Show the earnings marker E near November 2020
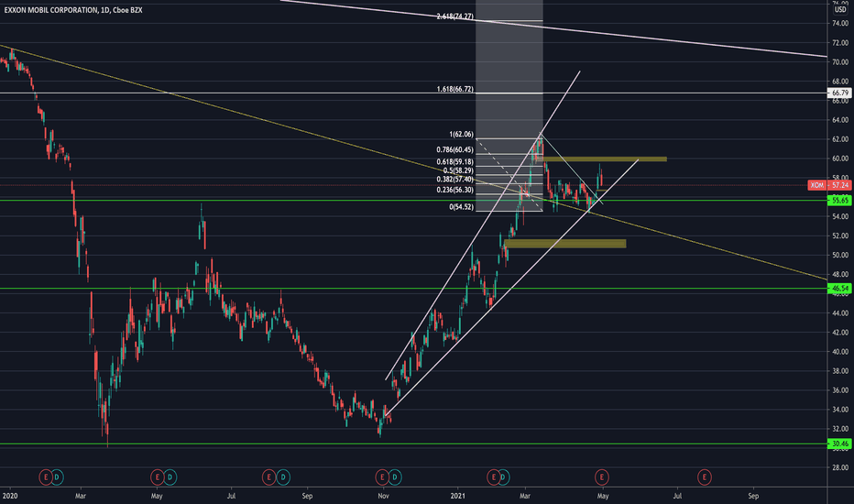854x504 pixels. [382, 477]
